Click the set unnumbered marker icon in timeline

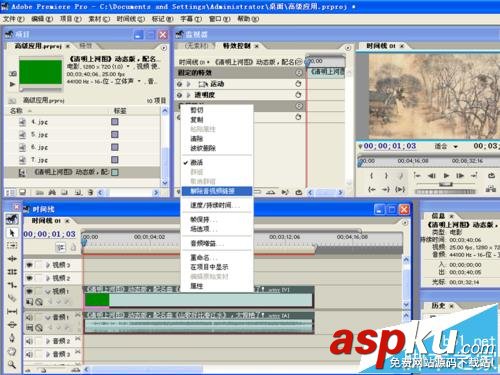click(x=73, y=247)
